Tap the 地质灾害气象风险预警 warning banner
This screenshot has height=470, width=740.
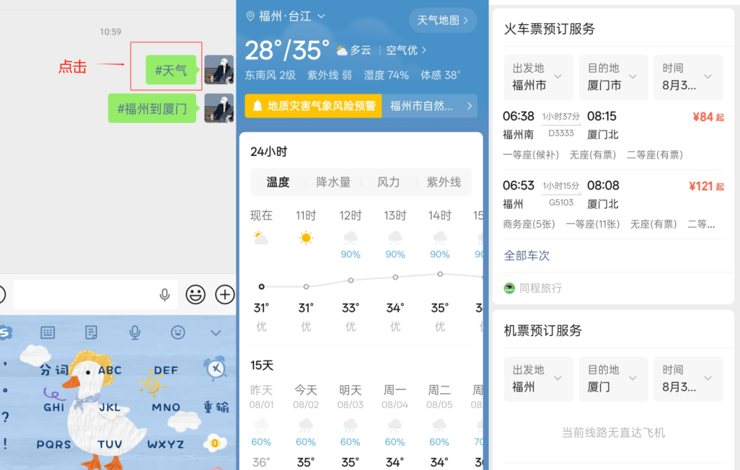(x=313, y=106)
